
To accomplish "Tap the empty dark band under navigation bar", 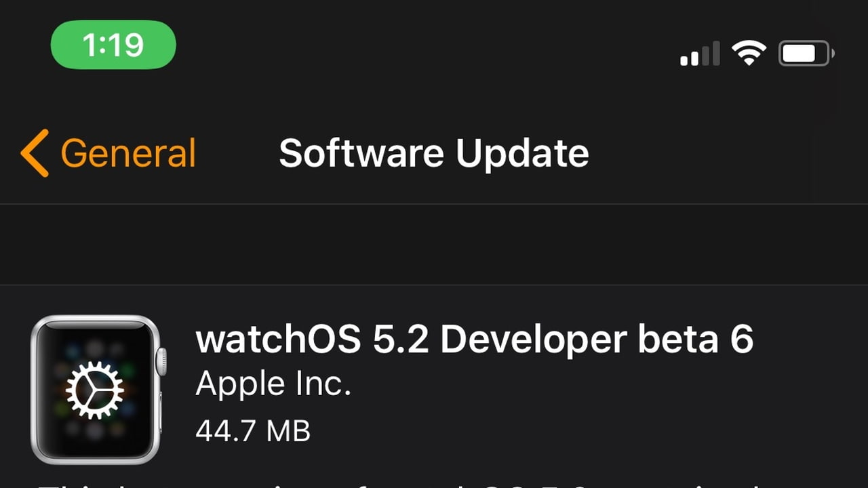I will [x=434, y=245].
